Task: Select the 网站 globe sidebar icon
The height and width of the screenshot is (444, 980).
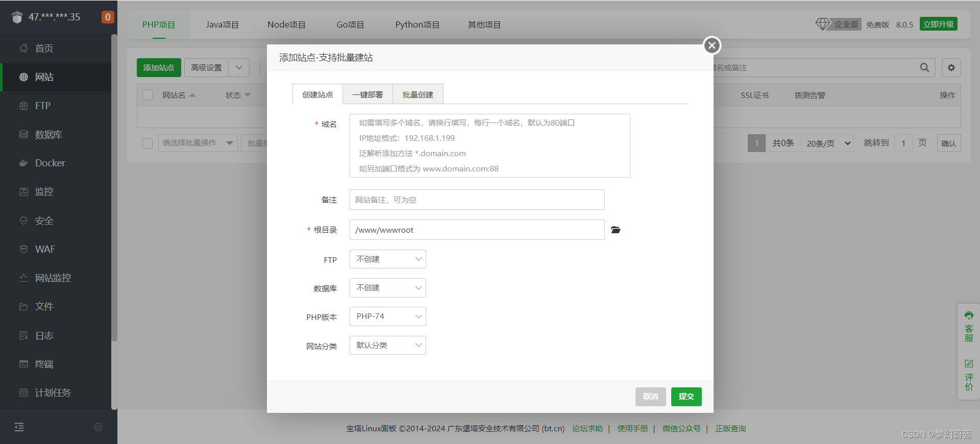Action: 23,77
